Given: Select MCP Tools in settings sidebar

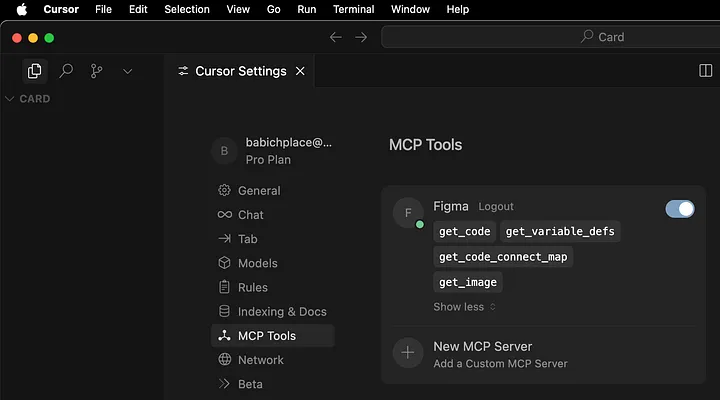Looking at the screenshot, I should 273,336.
